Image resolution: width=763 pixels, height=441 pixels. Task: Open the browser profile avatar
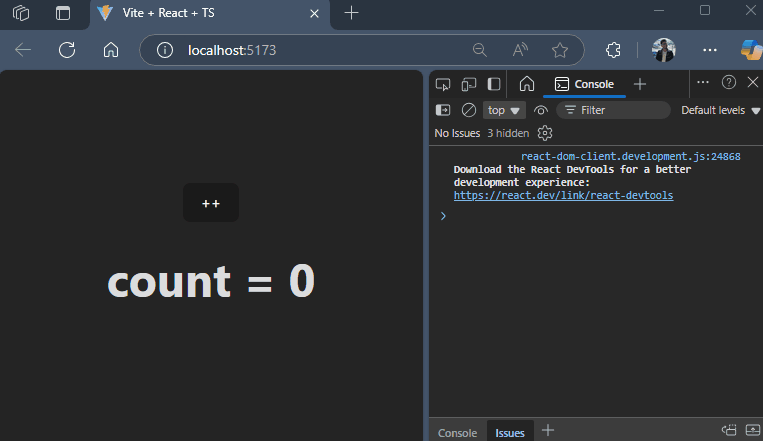click(x=664, y=50)
